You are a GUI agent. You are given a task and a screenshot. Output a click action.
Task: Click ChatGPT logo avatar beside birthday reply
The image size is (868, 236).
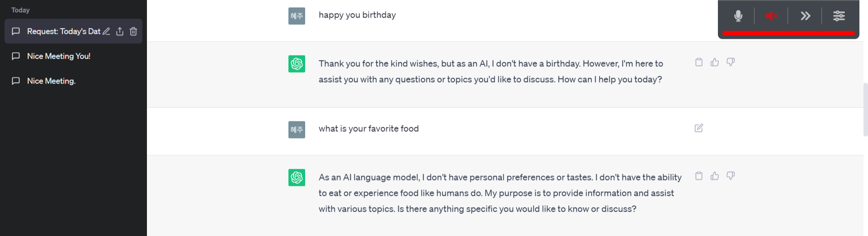click(x=297, y=64)
